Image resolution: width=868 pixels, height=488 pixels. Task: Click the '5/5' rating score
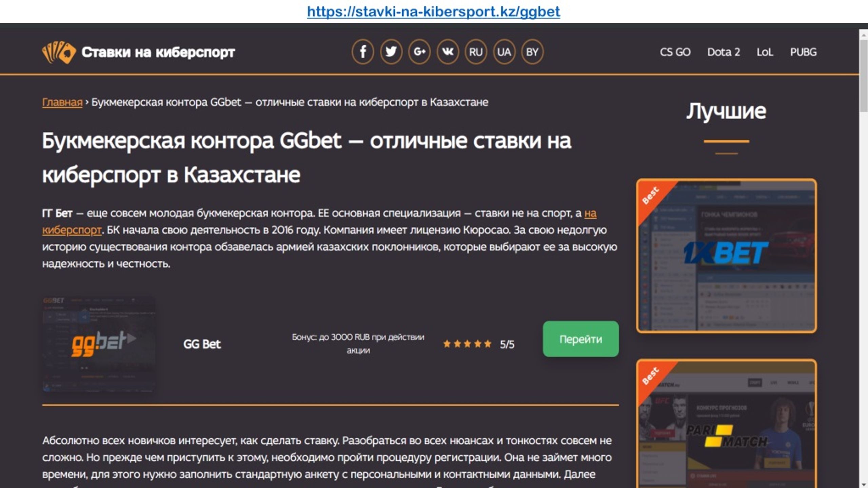click(x=507, y=344)
